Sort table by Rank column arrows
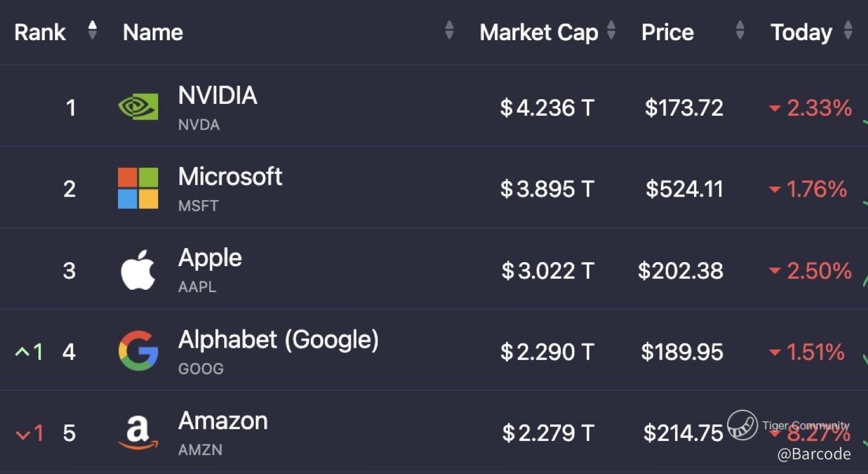868x474 pixels. [92, 30]
